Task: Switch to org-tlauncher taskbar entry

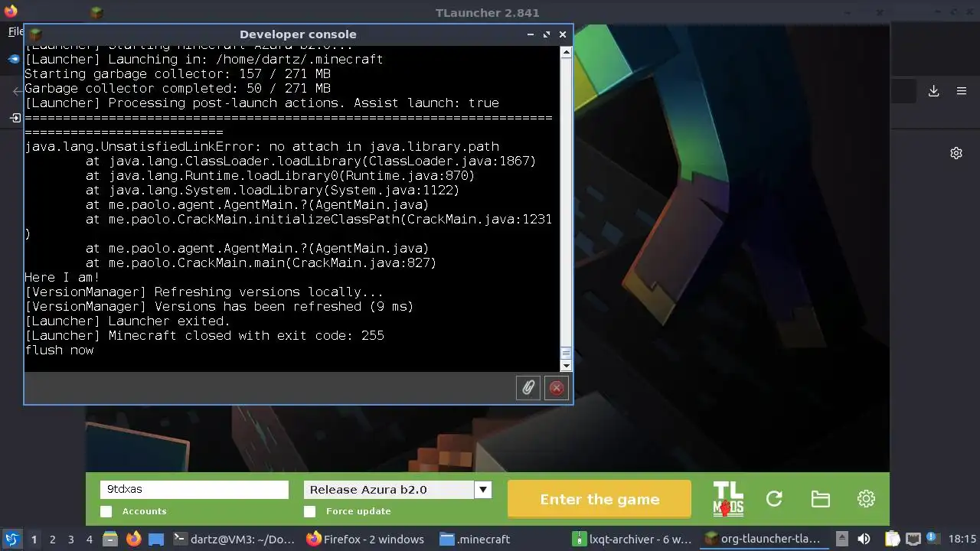Action: pos(763,539)
